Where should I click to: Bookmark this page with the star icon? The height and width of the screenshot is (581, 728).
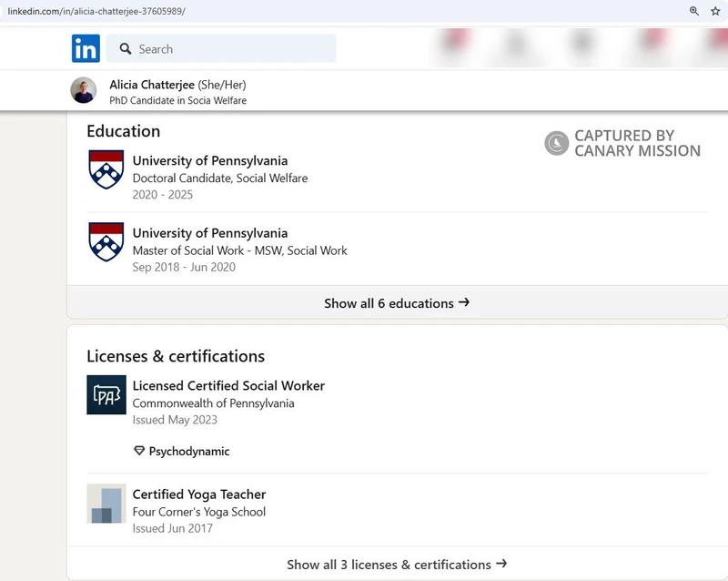(715, 11)
